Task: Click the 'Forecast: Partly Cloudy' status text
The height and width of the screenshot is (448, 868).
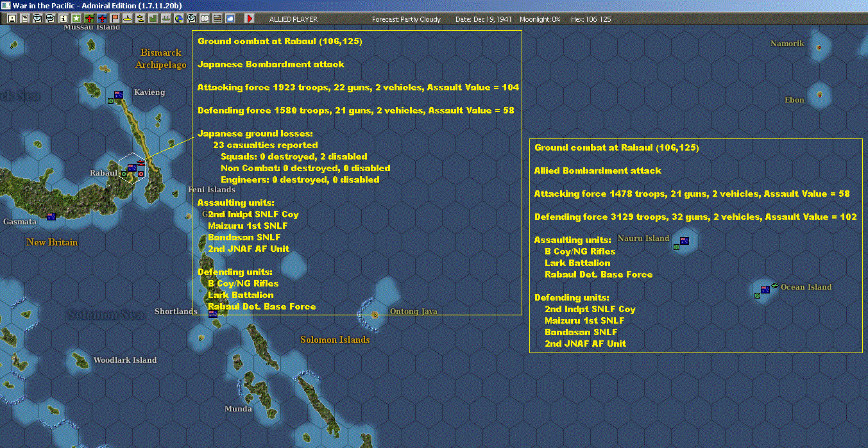Action: pyautogui.click(x=407, y=19)
